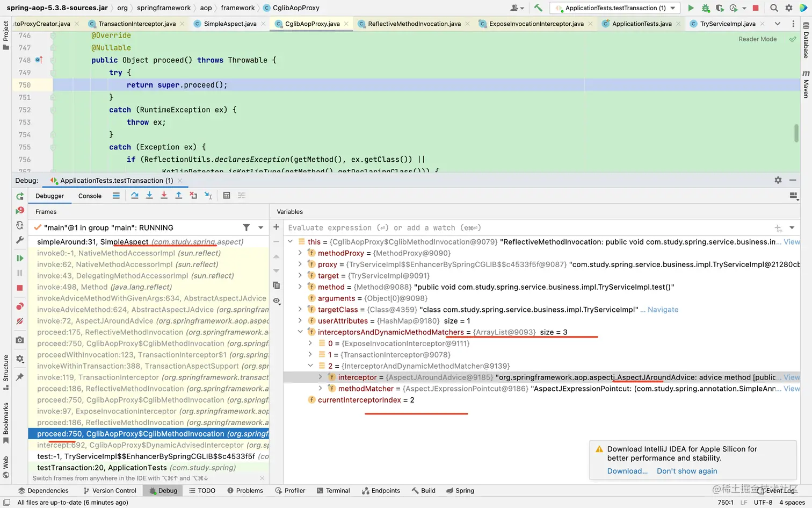Filter frames with funnel icon
812x508 pixels.
pyautogui.click(x=246, y=227)
